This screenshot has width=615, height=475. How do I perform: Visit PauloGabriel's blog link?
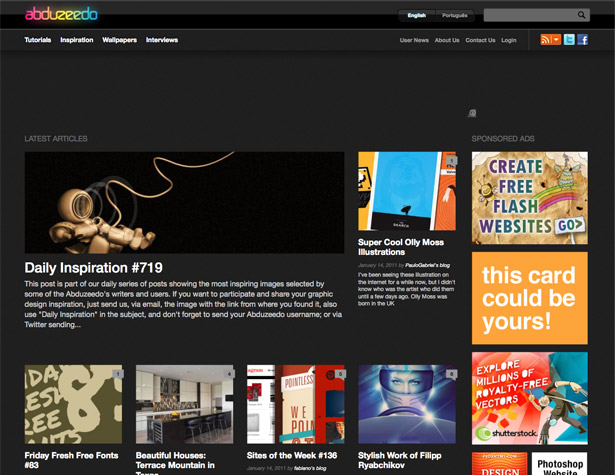click(x=428, y=265)
